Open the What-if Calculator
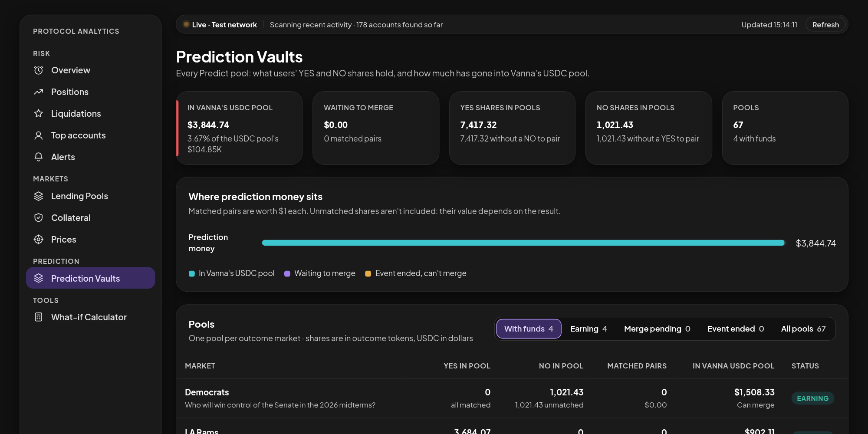This screenshot has width=868, height=434. (x=90, y=317)
